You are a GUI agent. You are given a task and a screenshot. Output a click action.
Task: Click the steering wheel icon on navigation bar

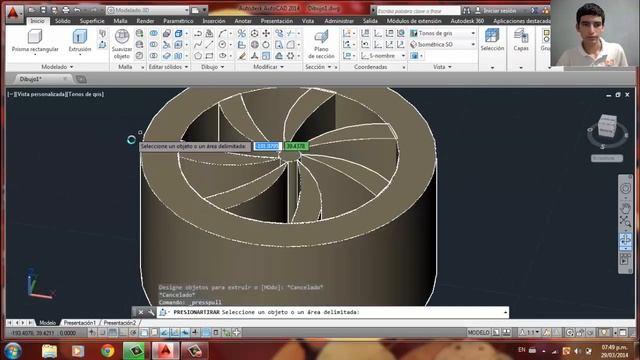click(x=625, y=188)
